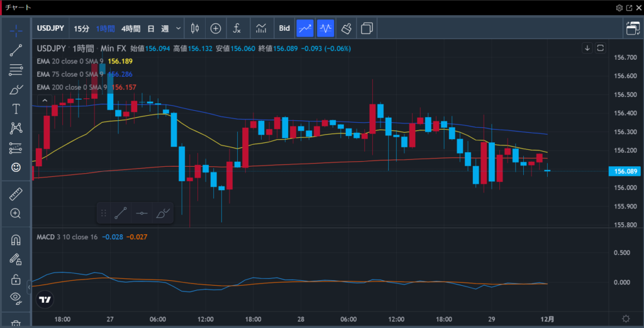
Task: Click the Bid price button
Action: pos(284,28)
